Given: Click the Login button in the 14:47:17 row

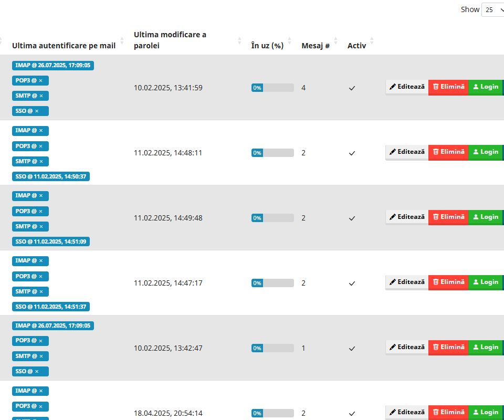Looking at the screenshot, I should tap(486, 282).
